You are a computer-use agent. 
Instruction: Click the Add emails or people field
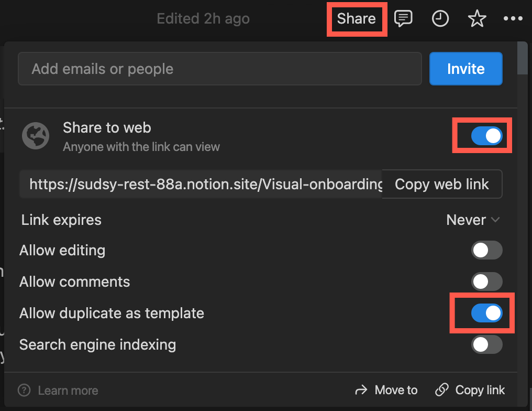click(x=220, y=69)
